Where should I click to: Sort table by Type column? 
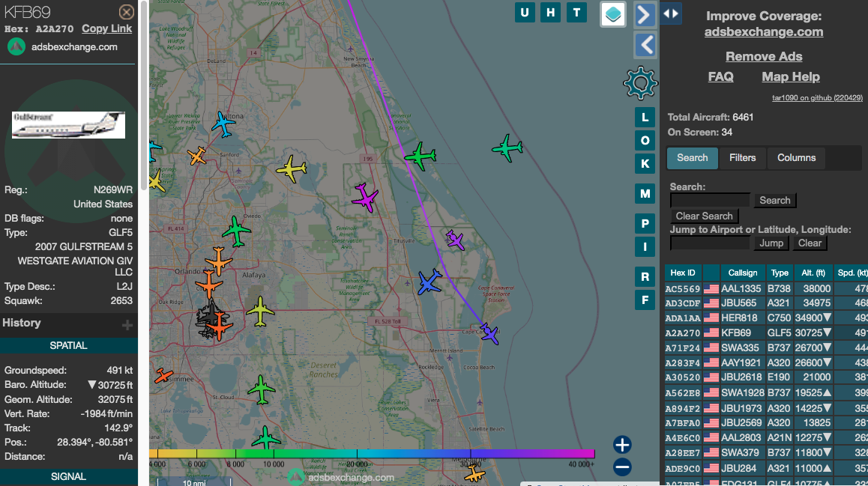pyautogui.click(x=780, y=273)
